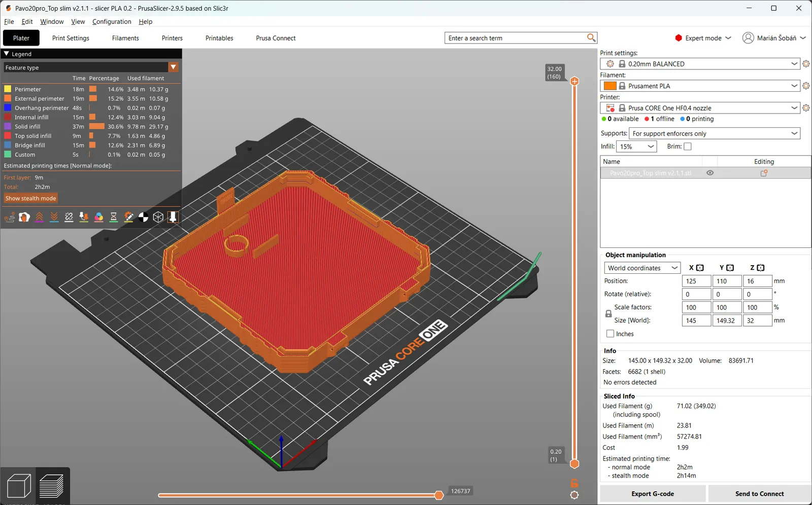Open the File menu
The height and width of the screenshot is (505, 812).
click(9, 22)
